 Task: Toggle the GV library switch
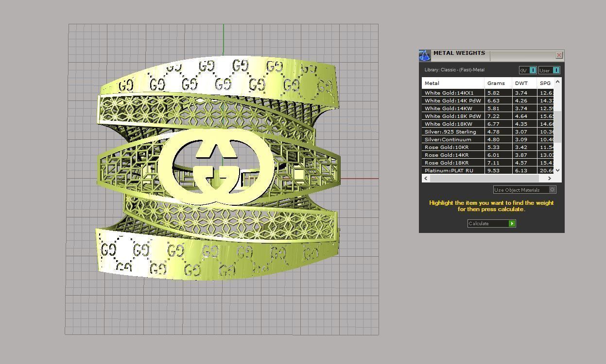click(x=528, y=70)
